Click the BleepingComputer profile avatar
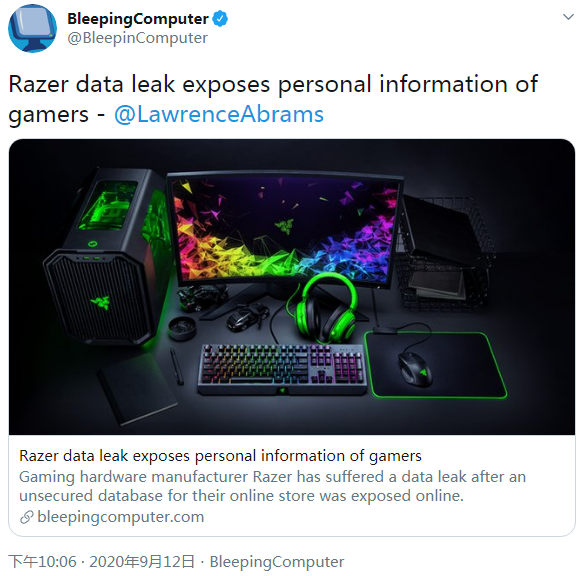The height and width of the screenshot is (576, 584). pyautogui.click(x=32, y=28)
